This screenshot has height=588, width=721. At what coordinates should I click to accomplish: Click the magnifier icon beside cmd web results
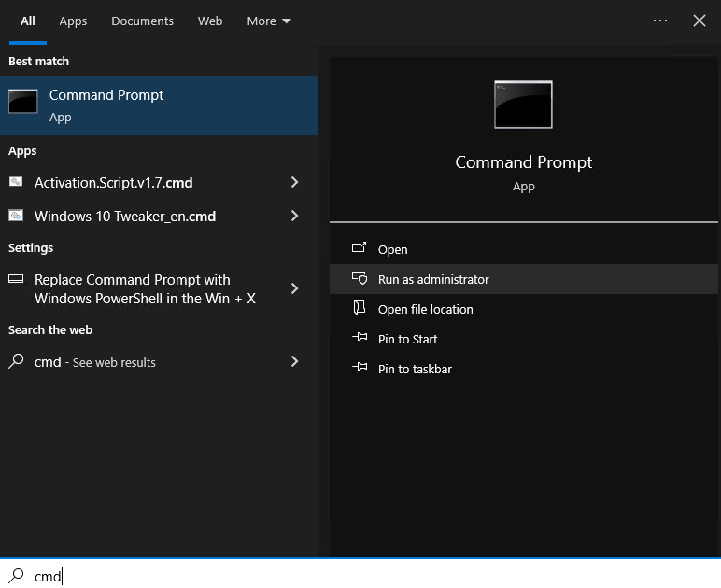pos(16,361)
